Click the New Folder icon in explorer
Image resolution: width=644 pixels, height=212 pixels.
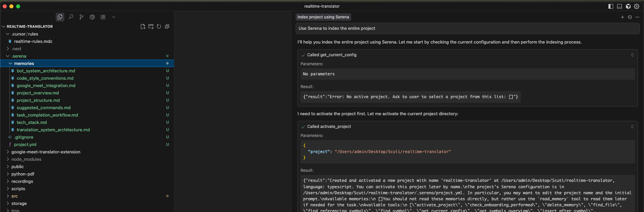[x=151, y=26]
